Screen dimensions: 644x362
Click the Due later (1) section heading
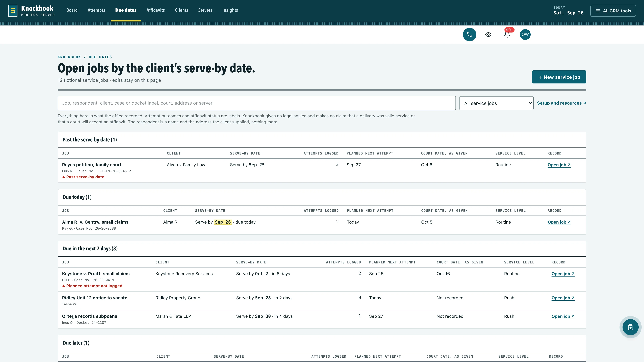(76, 343)
